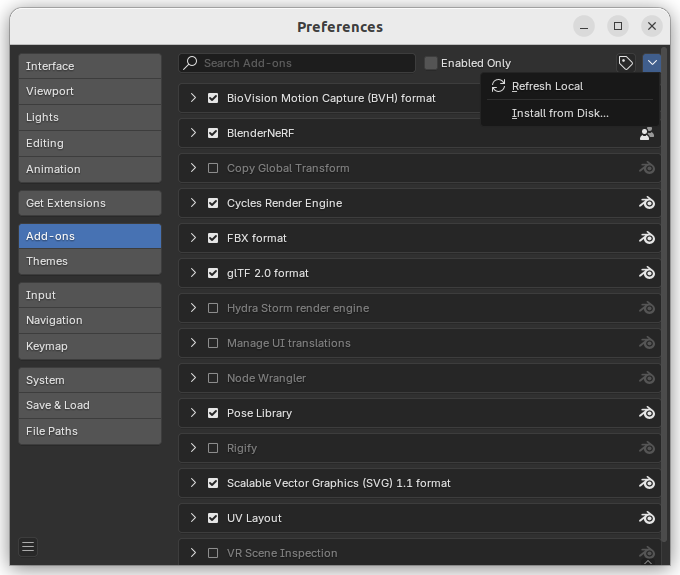Image resolution: width=680 pixels, height=575 pixels.
Task: Click the search magnifier icon
Action: point(190,63)
